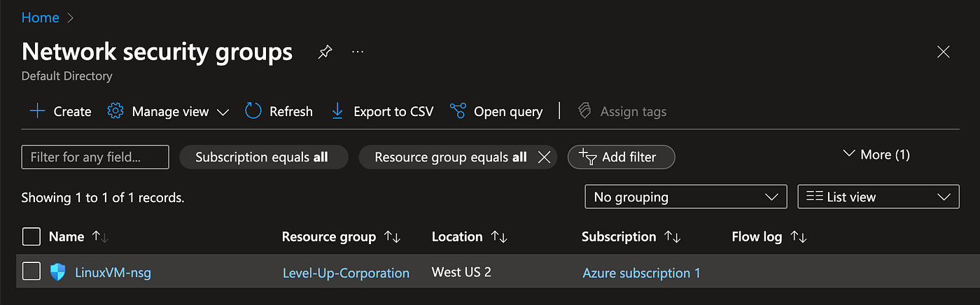Focus the Filter for any field box
This screenshot has height=305, width=980.
point(95,157)
